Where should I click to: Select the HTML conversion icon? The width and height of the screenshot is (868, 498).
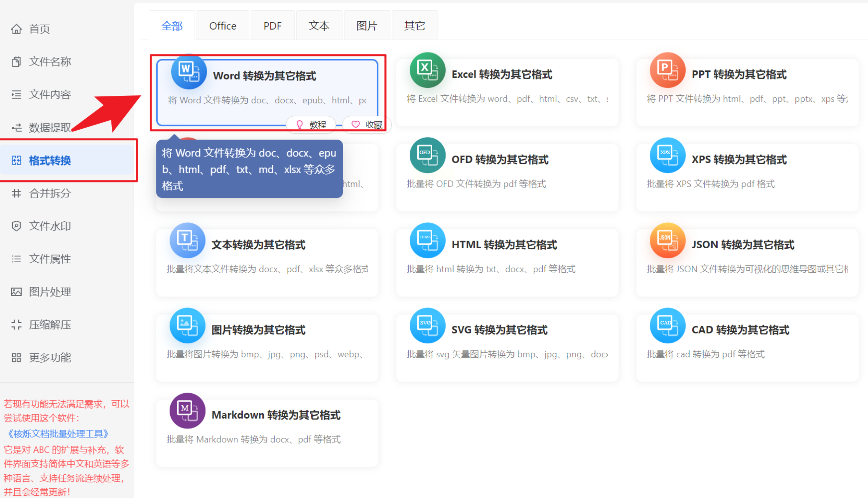pyautogui.click(x=427, y=240)
